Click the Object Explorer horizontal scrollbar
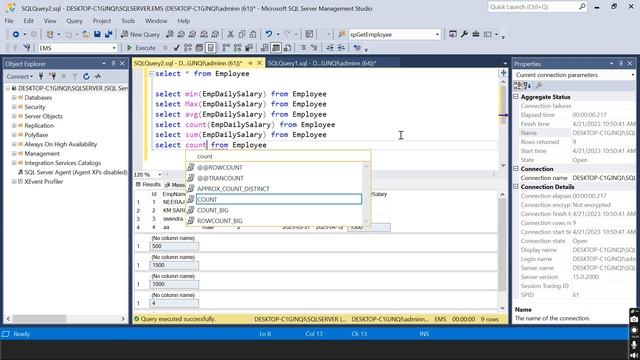Image resolution: width=640 pixels, height=360 pixels. click(65, 318)
